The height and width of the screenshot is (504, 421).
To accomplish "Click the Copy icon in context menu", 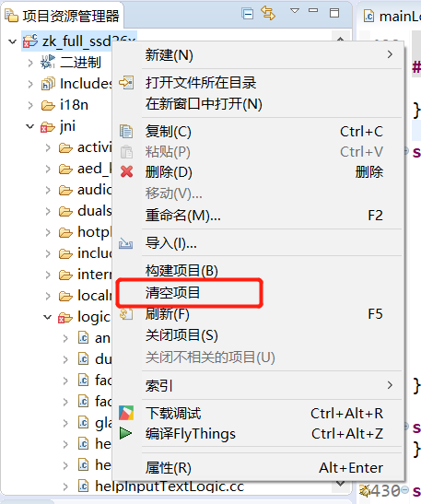I will (x=126, y=132).
